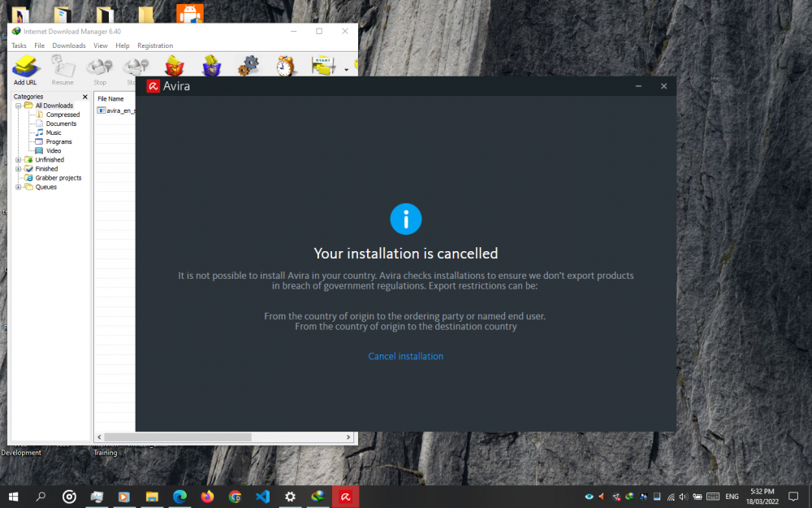Open the File menu in IDM
Viewport: 812px width, 508px height.
(x=39, y=46)
